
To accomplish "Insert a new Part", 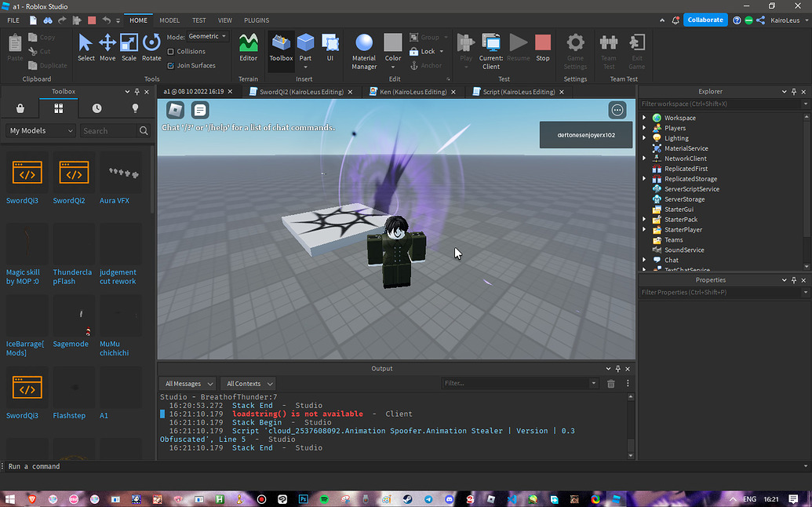I will (x=305, y=47).
